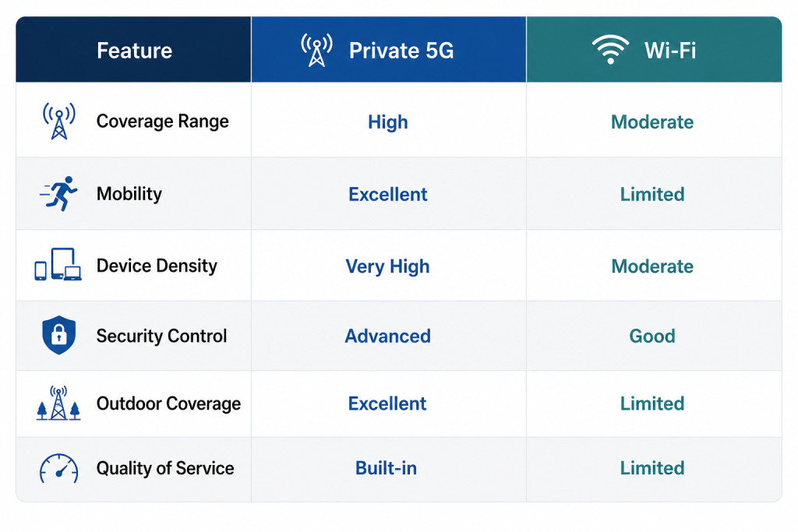The image size is (798, 532).
Task: Click the Wi-Fi column header text
Action: [669, 51]
